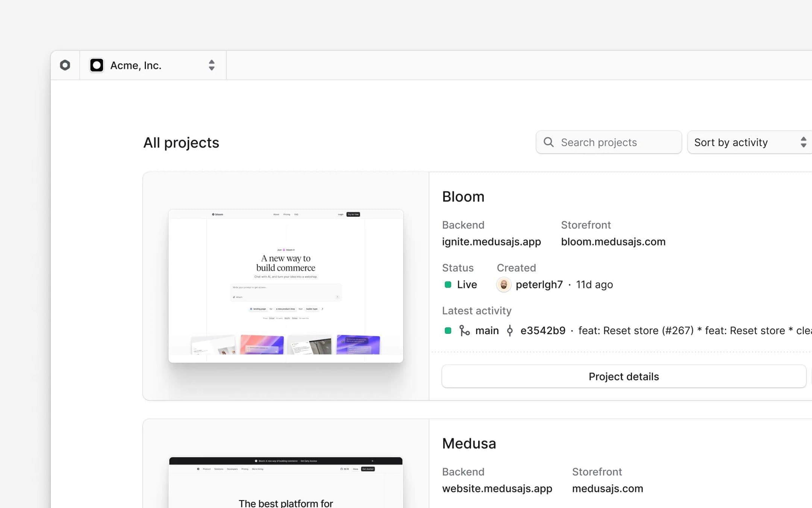Click the magnifier icon in search box
This screenshot has height=508, width=812.
tap(549, 142)
